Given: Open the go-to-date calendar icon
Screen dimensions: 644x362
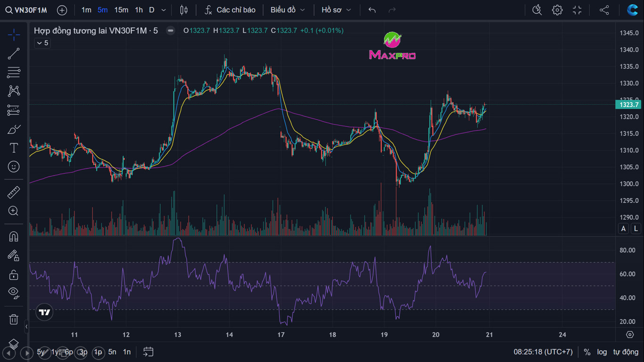Looking at the screenshot, I should pyautogui.click(x=148, y=352).
